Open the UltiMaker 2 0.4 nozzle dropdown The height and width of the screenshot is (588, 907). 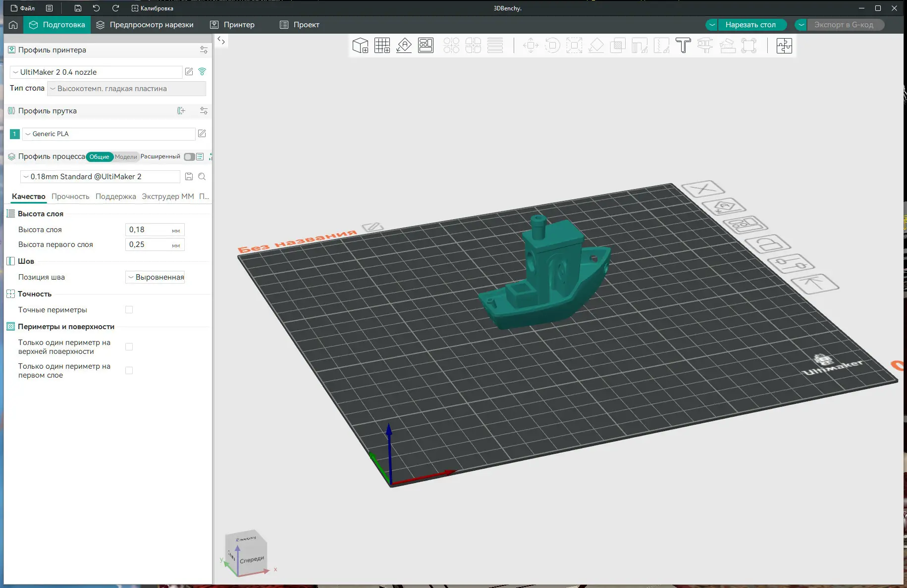pos(96,72)
